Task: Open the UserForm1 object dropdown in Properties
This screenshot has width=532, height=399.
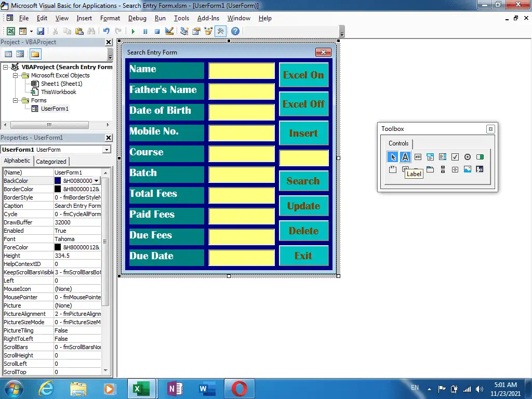Action: [107, 150]
